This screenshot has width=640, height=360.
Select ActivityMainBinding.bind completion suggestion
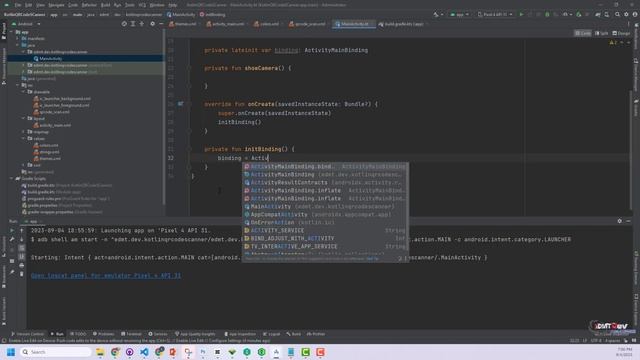pos(326,167)
